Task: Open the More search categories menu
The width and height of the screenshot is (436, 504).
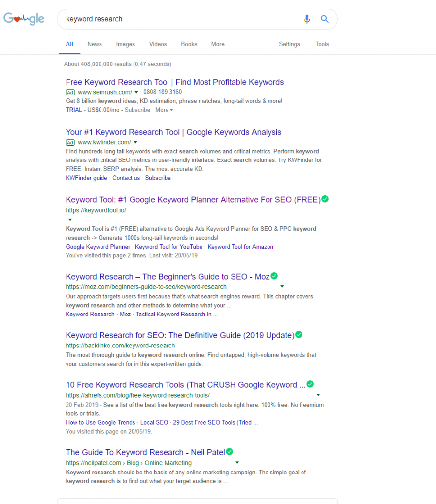Action: 218,44
